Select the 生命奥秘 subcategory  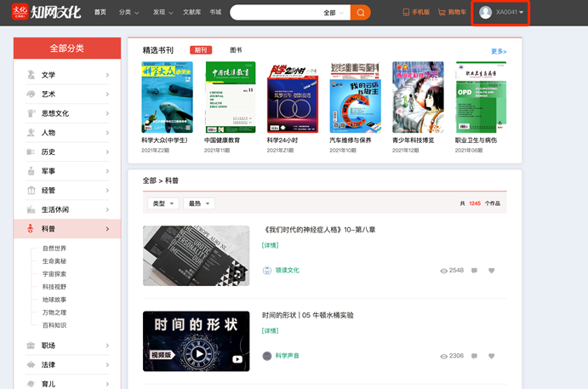tap(54, 261)
